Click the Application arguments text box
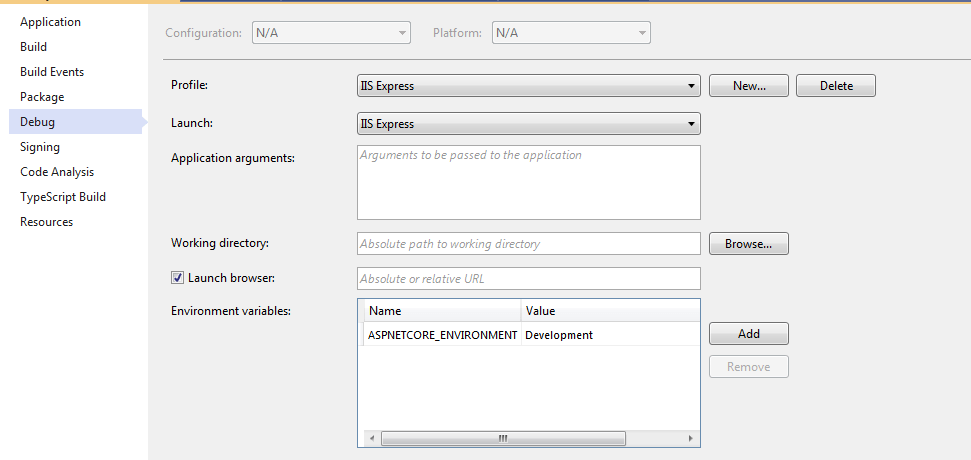Viewport: 971px width, 460px height. [529, 183]
